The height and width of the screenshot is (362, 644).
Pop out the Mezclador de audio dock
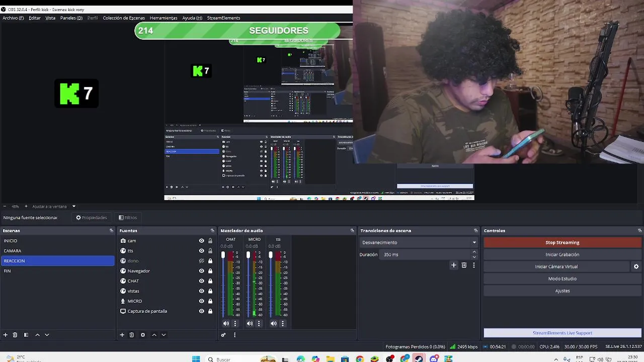point(352,231)
